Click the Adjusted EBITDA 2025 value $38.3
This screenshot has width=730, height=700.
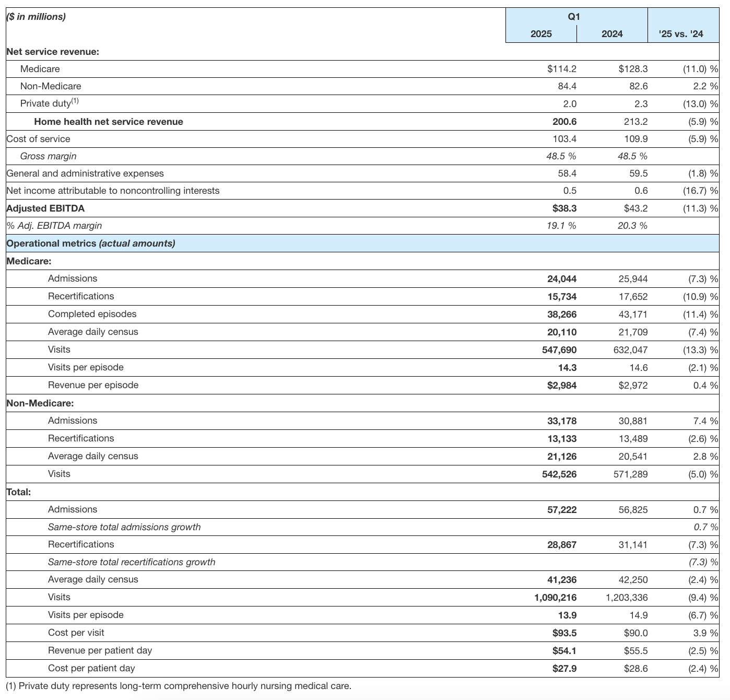[564, 208]
